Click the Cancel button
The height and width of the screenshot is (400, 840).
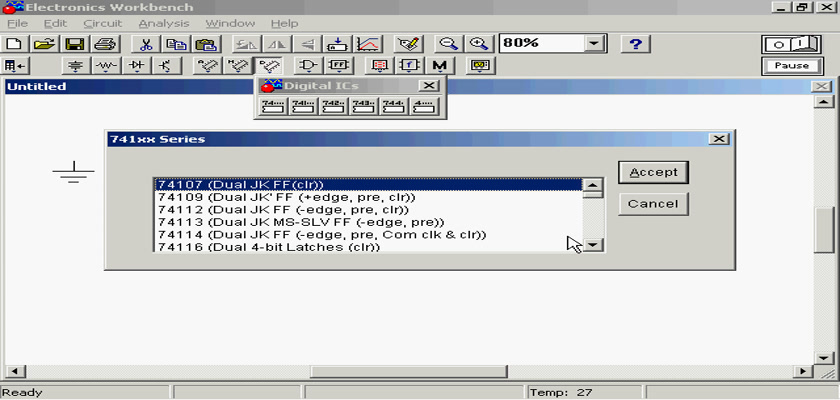pos(654,204)
